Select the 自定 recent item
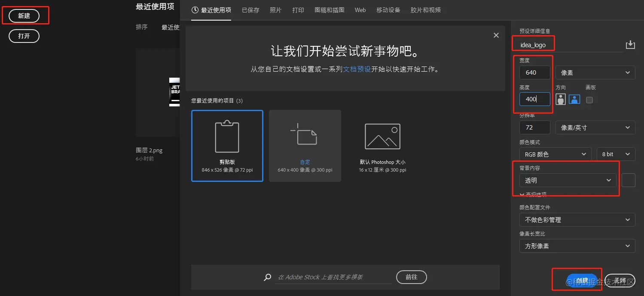The height and width of the screenshot is (296, 644). coord(305,146)
